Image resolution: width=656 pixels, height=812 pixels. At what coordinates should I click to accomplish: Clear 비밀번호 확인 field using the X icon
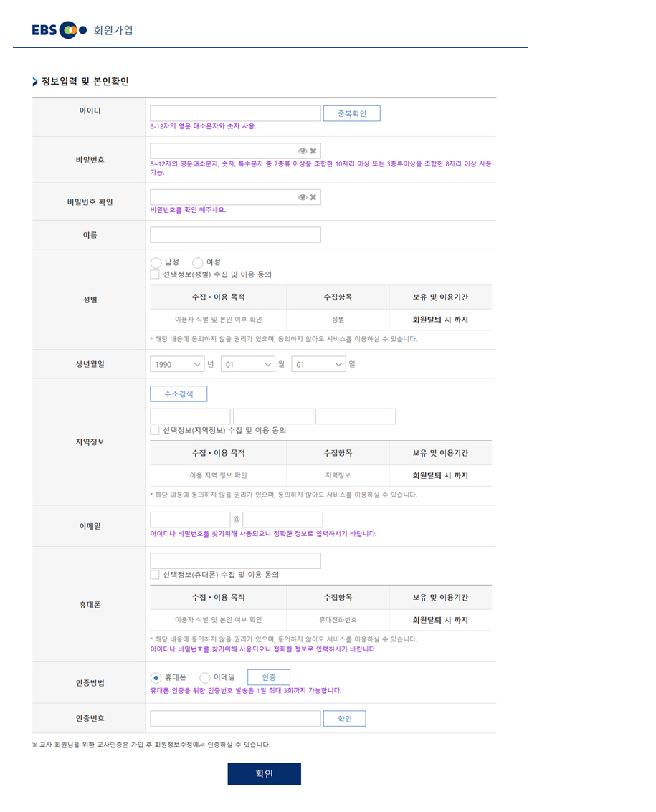314,196
